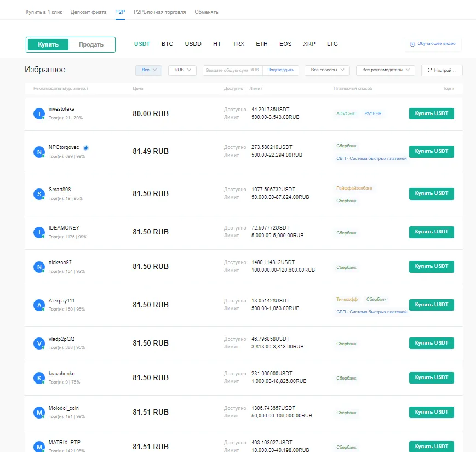The image size is (476, 452).
Task: Open the RUB currency dropdown
Action: [x=182, y=70]
